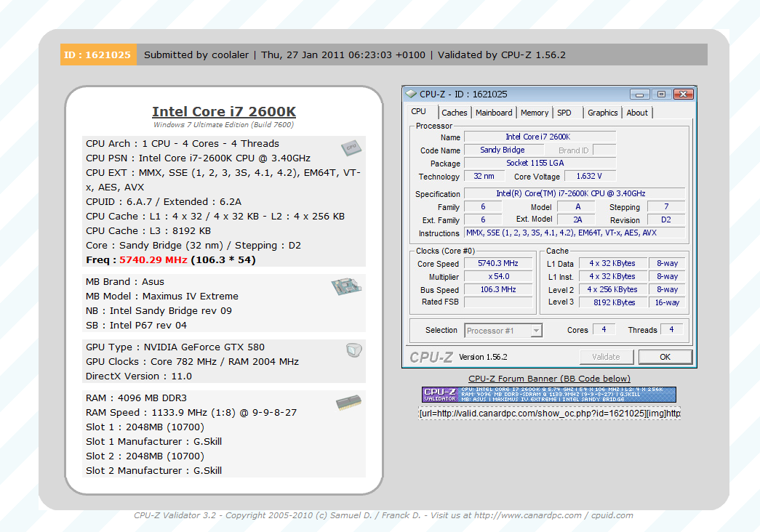Click the DirectX Version : 11.0 line
The height and width of the screenshot is (532, 760).
pyautogui.click(x=139, y=376)
